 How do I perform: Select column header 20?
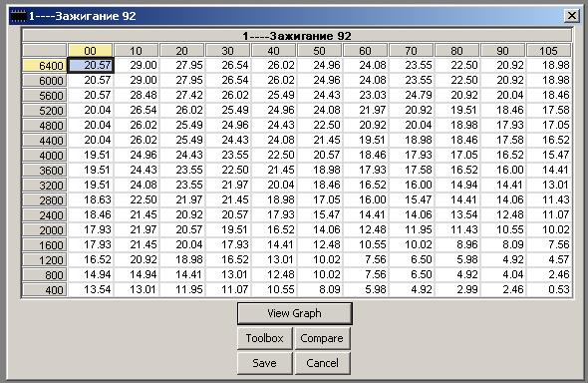point(181,50)
